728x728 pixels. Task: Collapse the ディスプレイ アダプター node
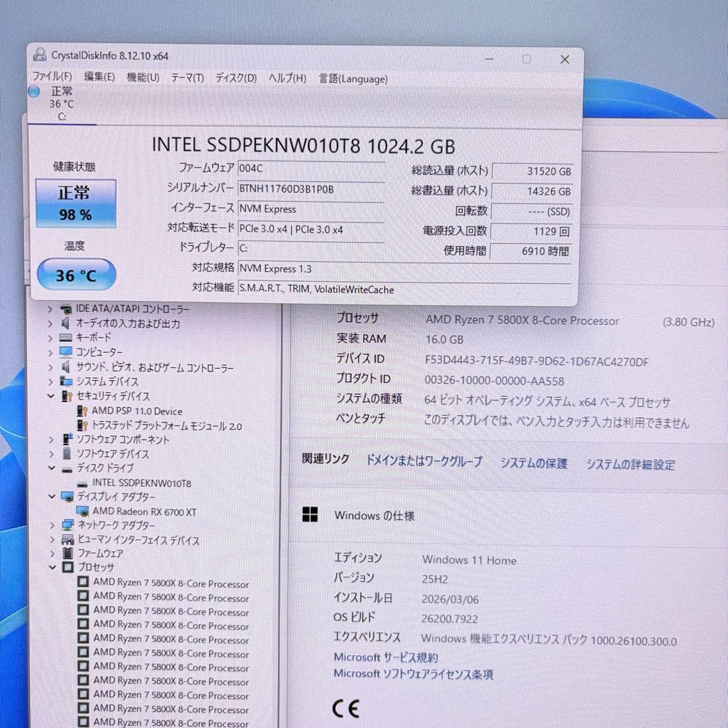point(52,497)
